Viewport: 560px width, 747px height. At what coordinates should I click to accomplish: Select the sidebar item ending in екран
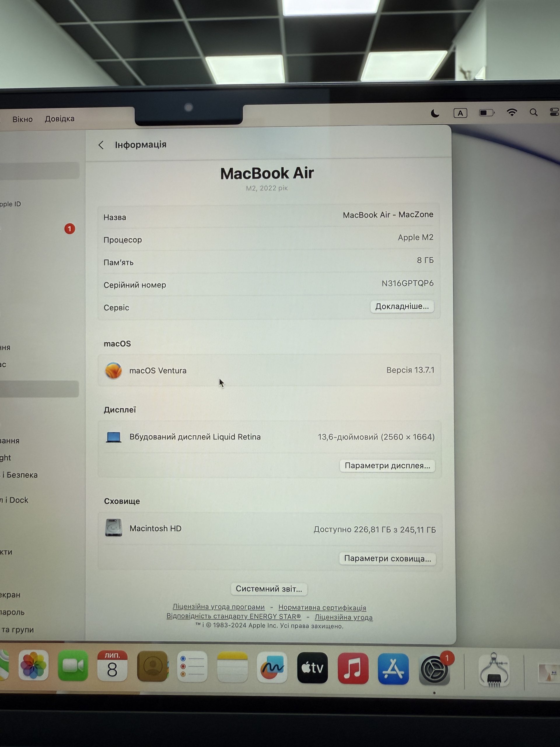point(10,595)
